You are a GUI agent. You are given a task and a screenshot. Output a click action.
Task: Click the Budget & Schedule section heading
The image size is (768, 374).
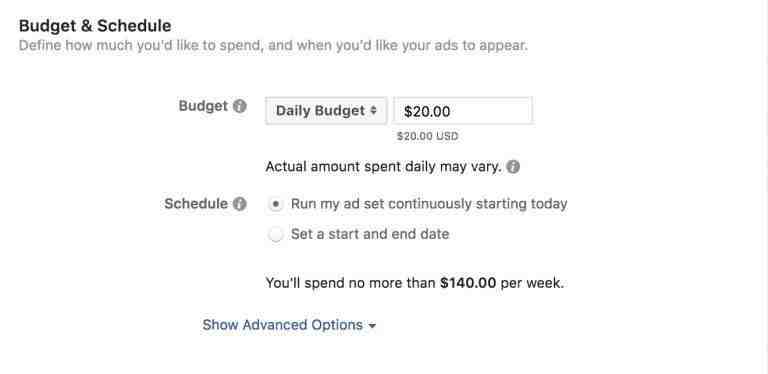tap(95, 25)
